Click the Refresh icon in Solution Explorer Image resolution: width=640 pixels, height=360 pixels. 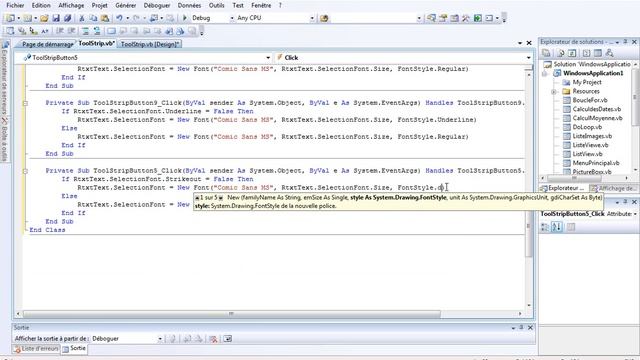(572, 53)
